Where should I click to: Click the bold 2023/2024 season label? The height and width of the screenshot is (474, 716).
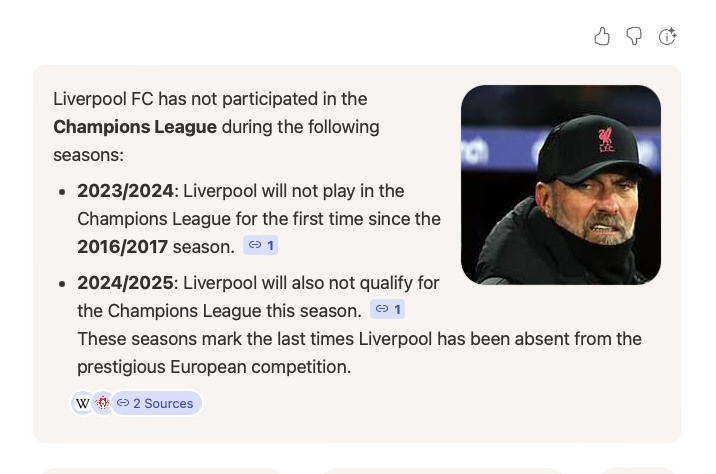point(126,190)
